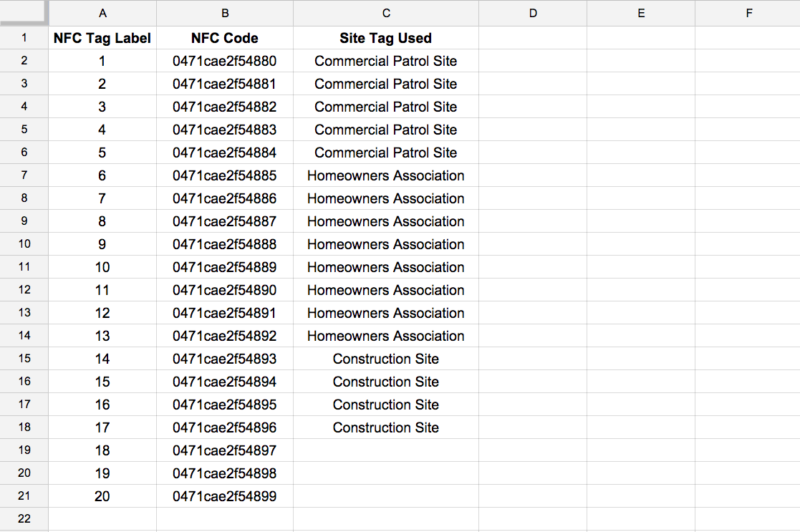
Task: Select cell with code 0471cae2f54880
Action: [x=225, y=61]
